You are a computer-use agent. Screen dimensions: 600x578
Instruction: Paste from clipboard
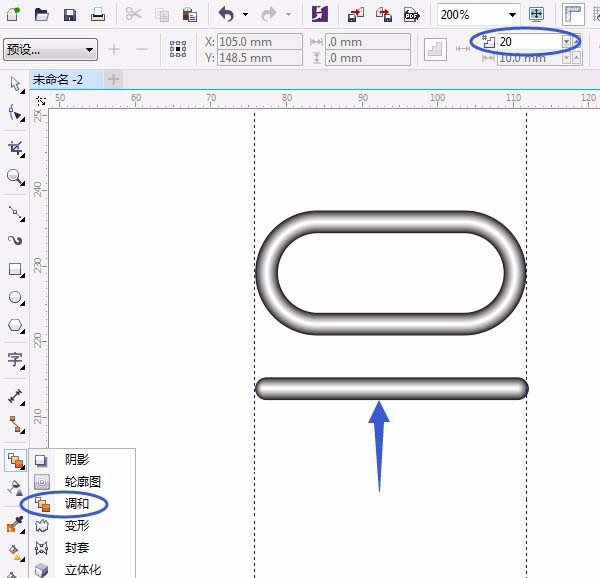point(190,15)
